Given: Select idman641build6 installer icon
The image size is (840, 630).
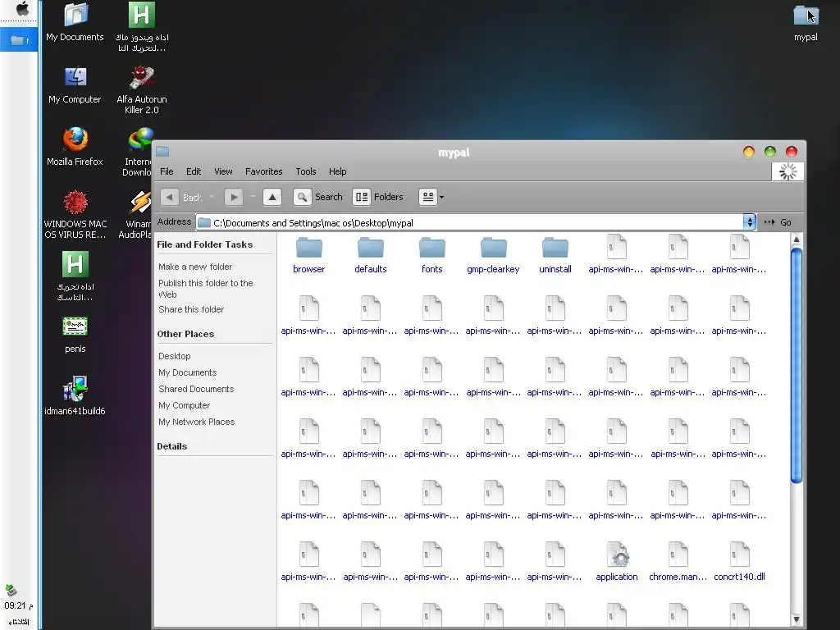Looking at the screenshot, I should (x=75, y=396).
